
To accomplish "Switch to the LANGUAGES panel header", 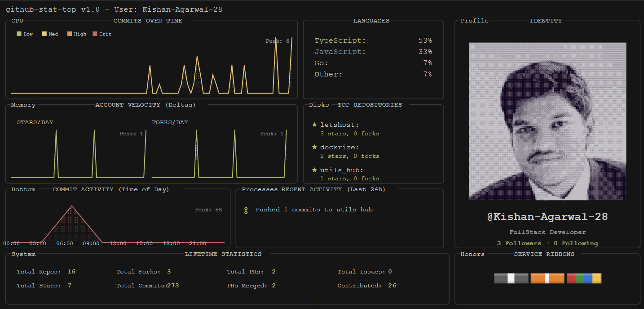I will [x=371, y=21].
